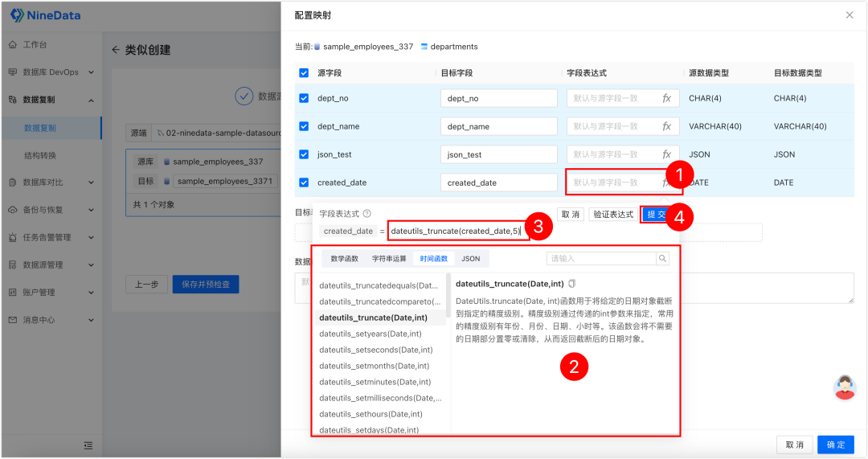Toggle the select-all 源字段 checkbox

click(x=304, y=73)
